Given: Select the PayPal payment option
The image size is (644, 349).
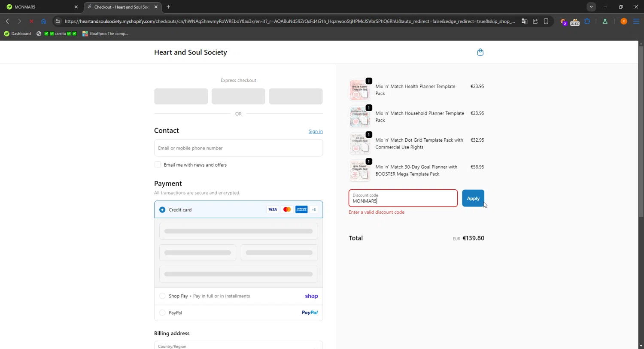Looking at the screenshot, I should [x=162, y=313].
